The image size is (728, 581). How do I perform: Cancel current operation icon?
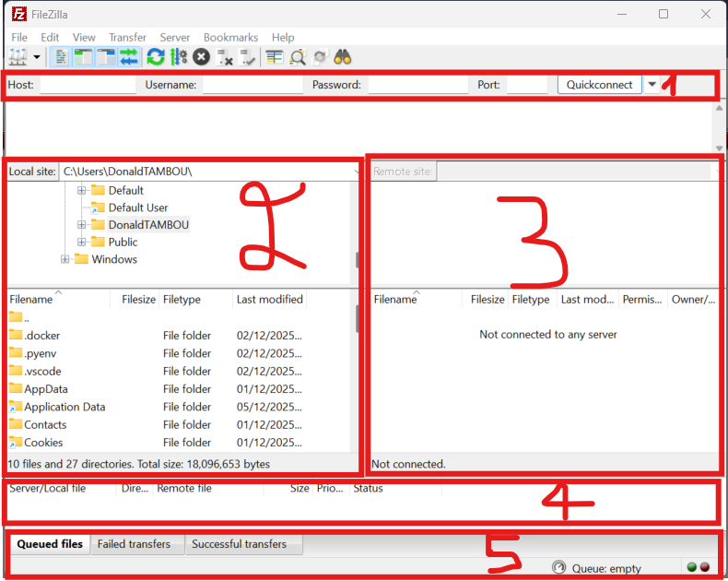pos(201,57)
